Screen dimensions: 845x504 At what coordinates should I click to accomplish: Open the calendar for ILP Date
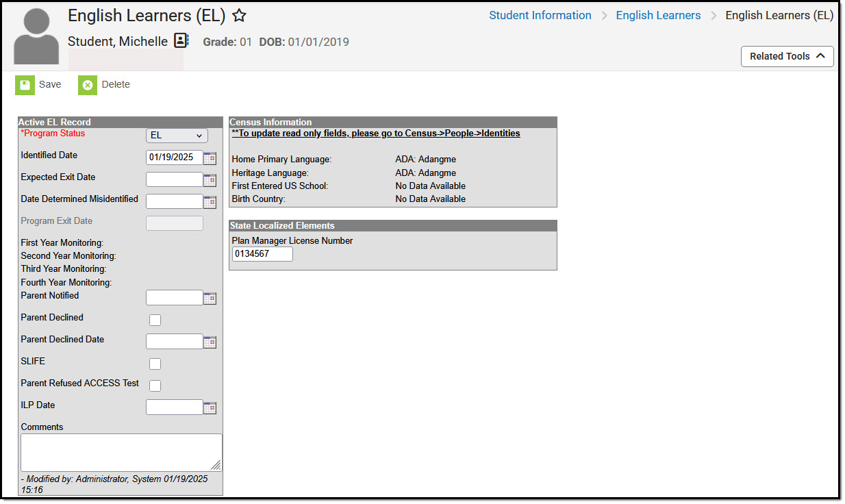coord(210,407)
